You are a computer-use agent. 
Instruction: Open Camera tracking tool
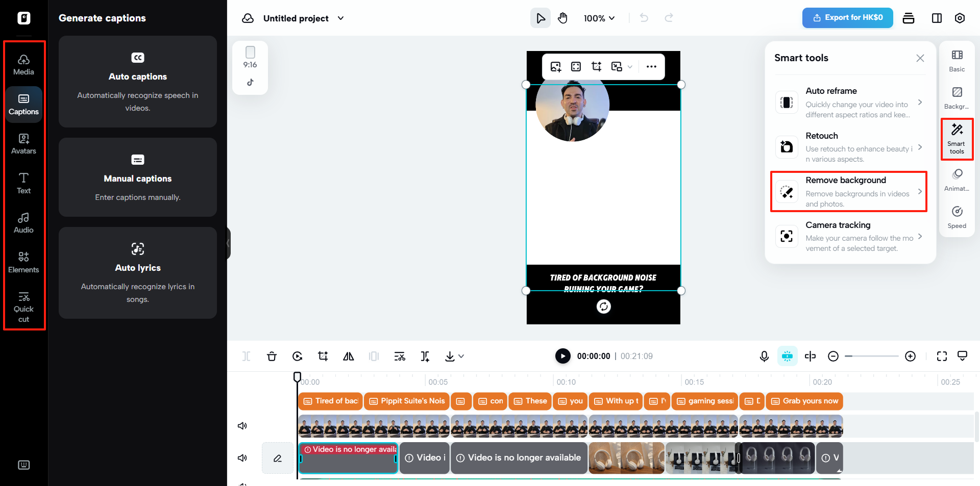coord(850,236)
